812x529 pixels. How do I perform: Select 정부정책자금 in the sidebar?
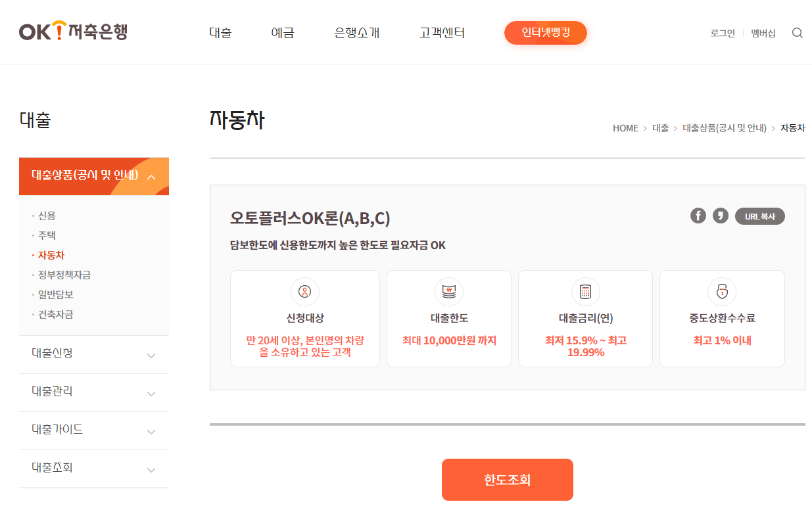(x=64, y=275)
